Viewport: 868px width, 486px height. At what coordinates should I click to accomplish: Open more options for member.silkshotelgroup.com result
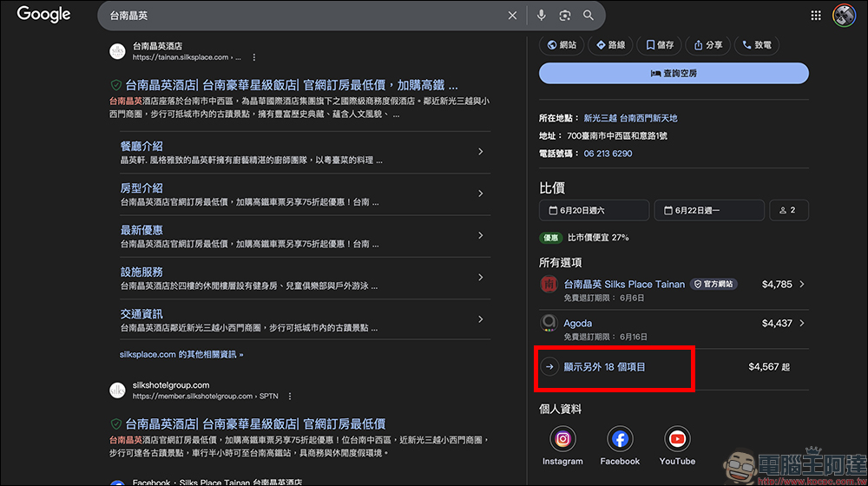point(290,397)
